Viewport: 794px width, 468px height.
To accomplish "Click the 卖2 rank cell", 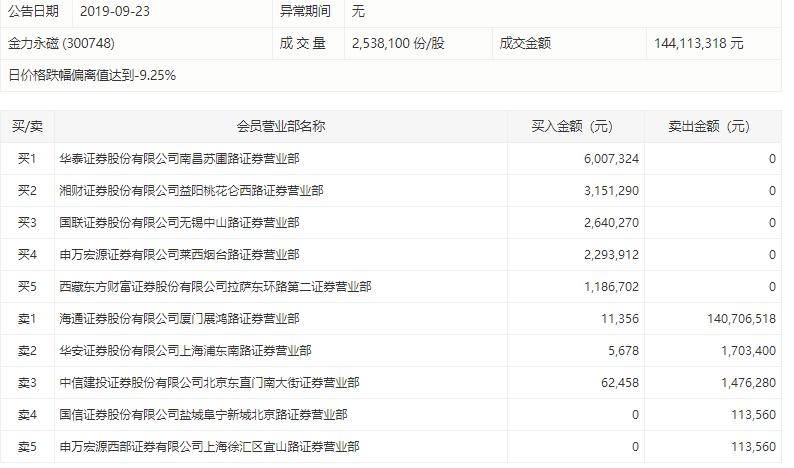I will point(27,350).
